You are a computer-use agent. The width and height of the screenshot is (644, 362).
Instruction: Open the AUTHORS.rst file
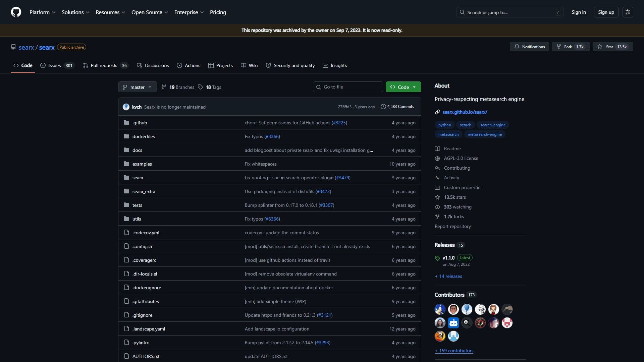click(146, 356)
